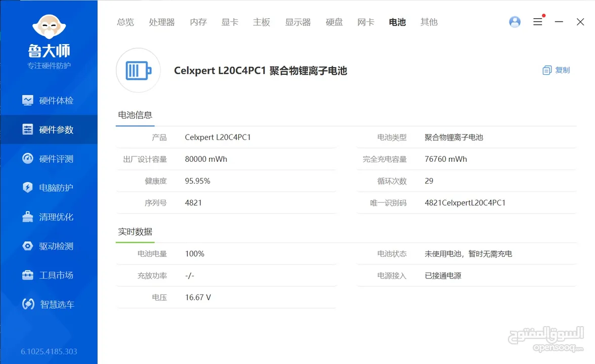Viewport: 595px width, 364px height.
Task: Click the 鲁大师 mascot logo
Action: point(49,27)
